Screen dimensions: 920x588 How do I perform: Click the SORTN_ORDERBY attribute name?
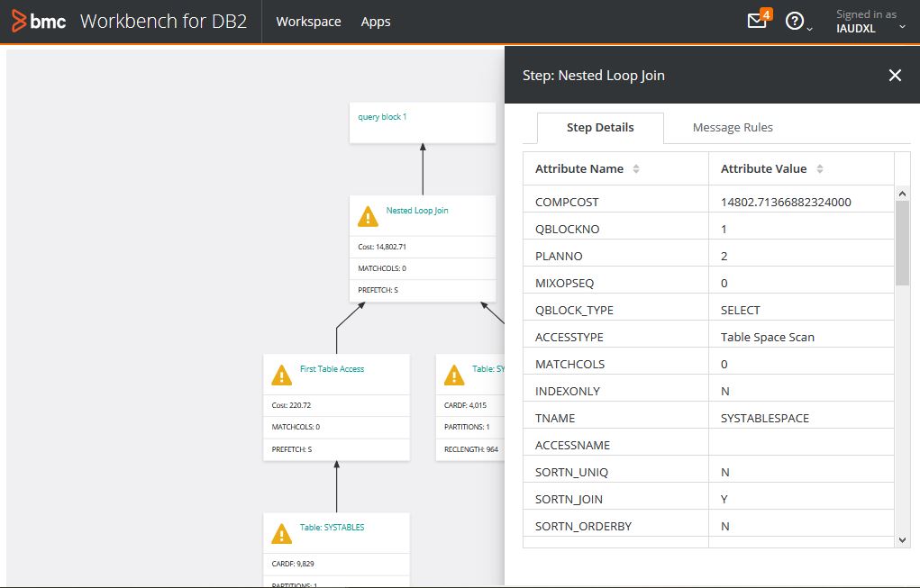[x=583, y=526]
